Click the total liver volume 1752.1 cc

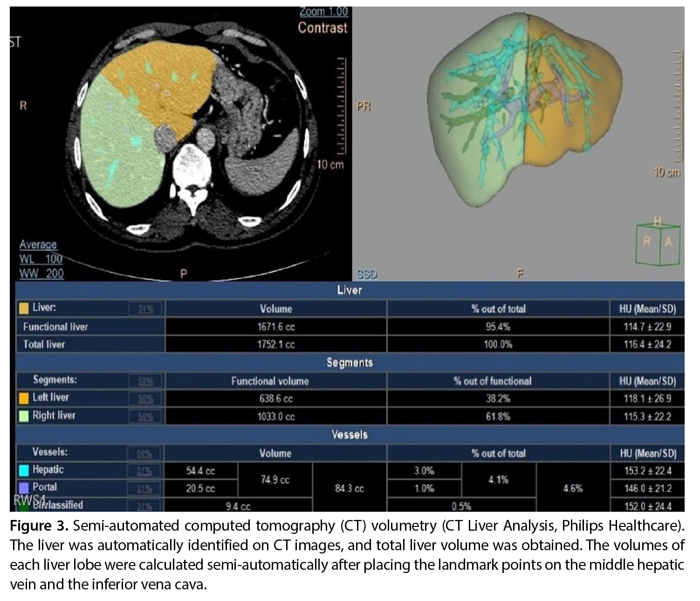coord(276,345)
